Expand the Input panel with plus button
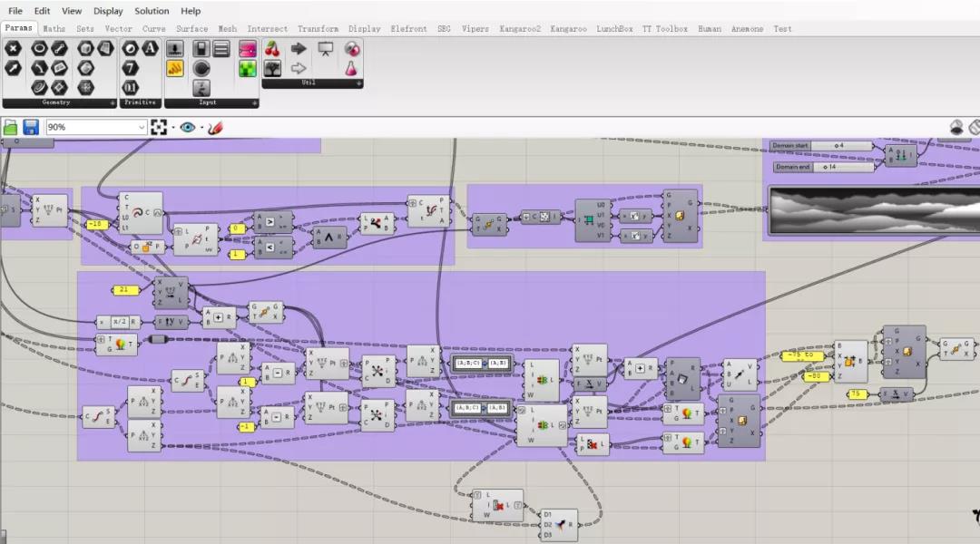This screenshot has height=544, width=980. point(255,103)
